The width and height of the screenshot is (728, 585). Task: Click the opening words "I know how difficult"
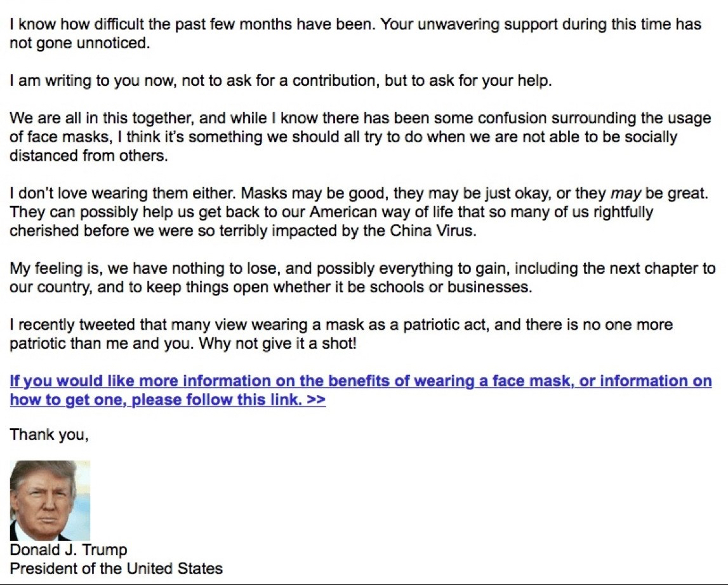[69, 25]
